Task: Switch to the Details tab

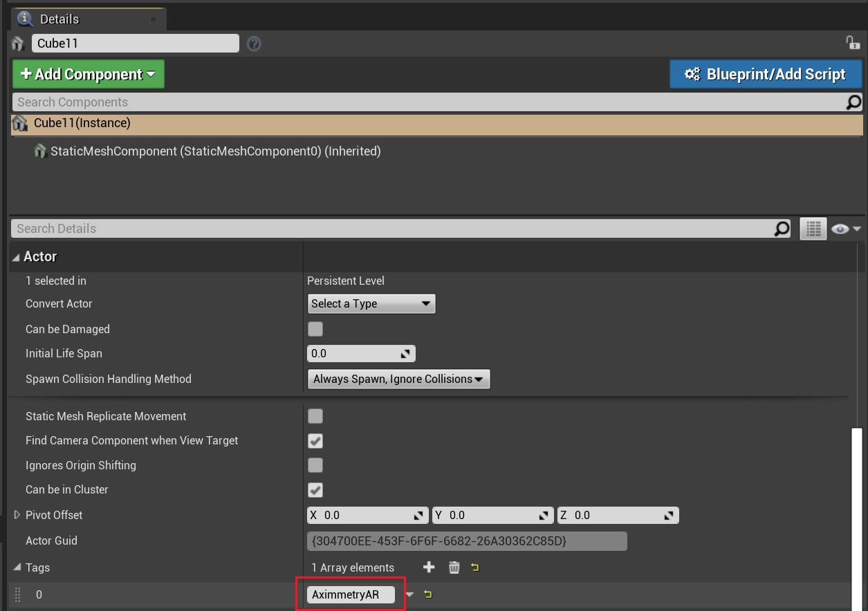Action: pos(59,19)
